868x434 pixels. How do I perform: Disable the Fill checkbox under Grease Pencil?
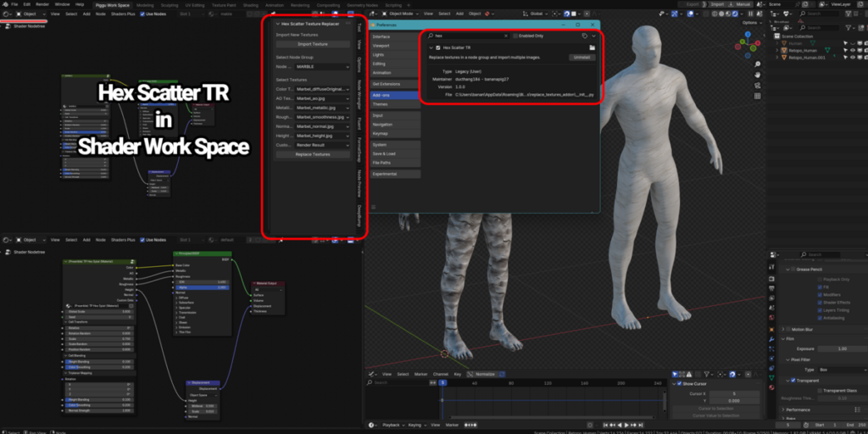coord(820,287)
